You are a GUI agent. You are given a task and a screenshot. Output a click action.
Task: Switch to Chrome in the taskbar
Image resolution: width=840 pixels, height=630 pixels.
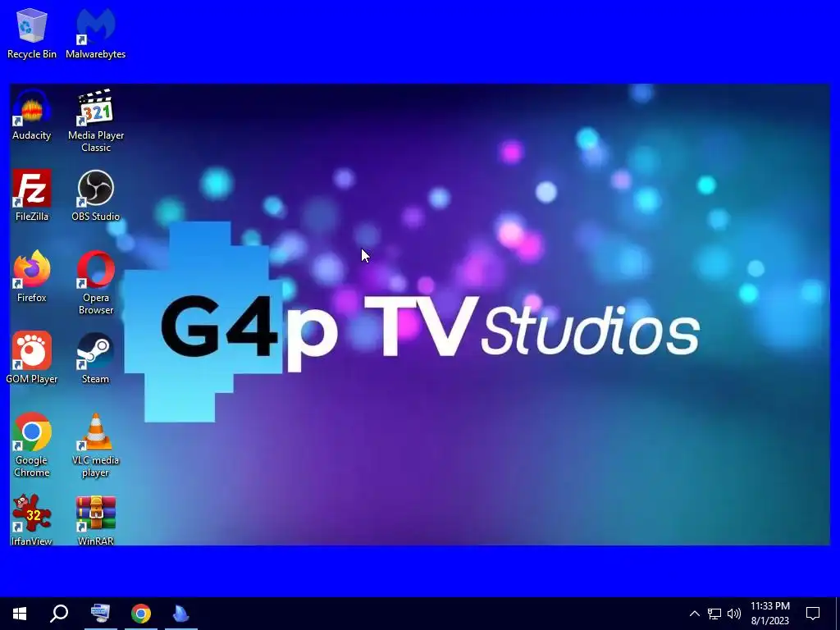[141, 614]
